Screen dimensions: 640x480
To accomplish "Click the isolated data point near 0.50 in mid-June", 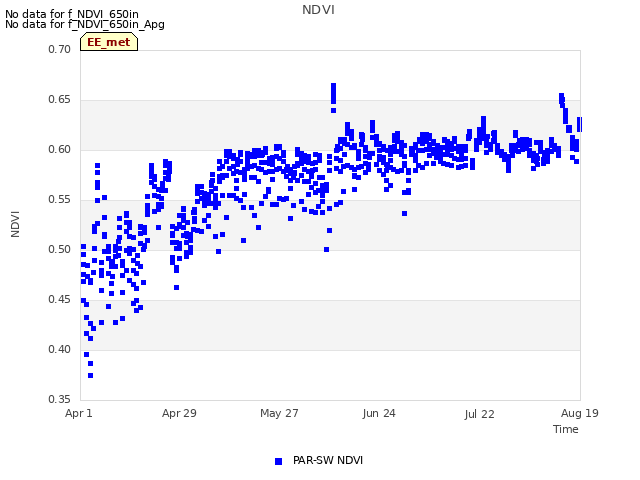I will click(327, 249).
